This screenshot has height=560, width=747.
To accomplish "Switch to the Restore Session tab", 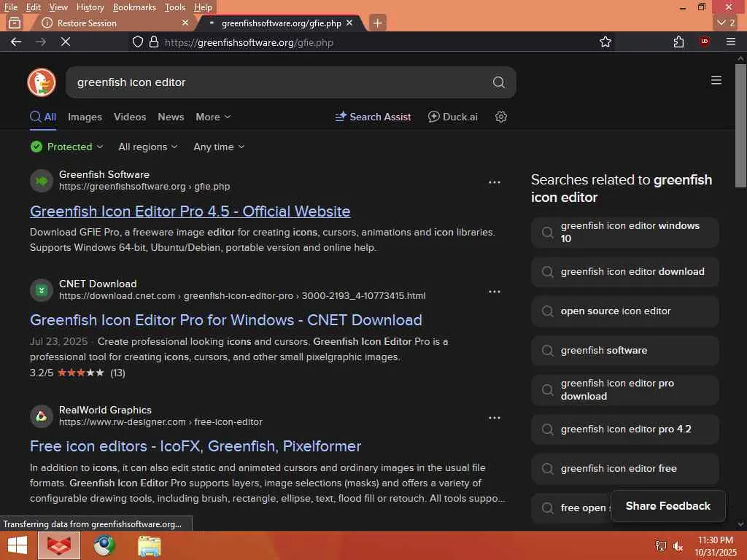I will point(115,23).
